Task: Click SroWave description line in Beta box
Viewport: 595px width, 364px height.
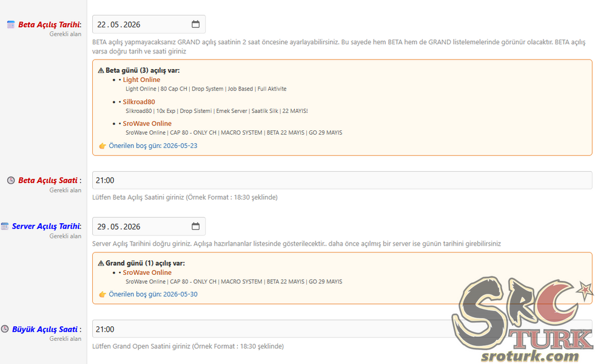Action: (234, 132)
